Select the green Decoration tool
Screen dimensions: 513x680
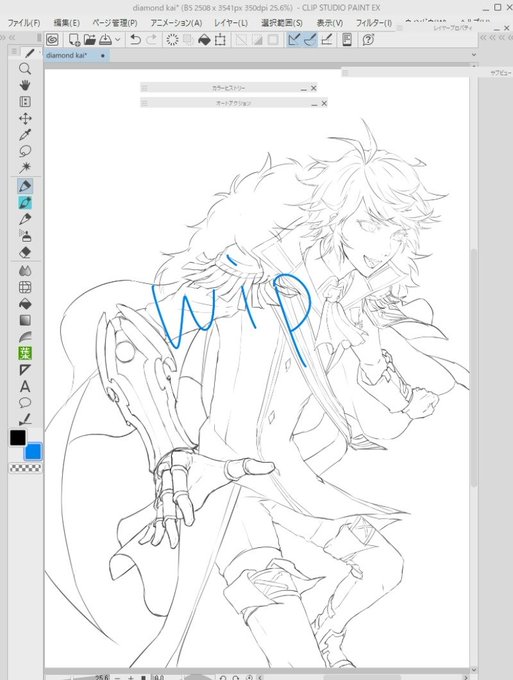click(x=25, y=353)
